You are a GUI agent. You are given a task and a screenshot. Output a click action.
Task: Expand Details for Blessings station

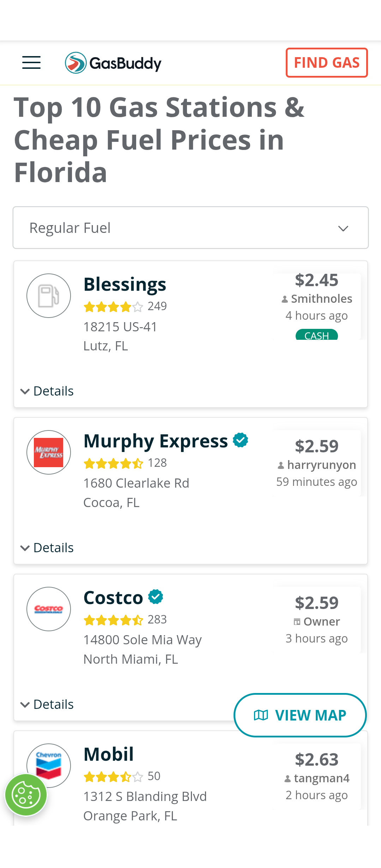click(47, 391)
